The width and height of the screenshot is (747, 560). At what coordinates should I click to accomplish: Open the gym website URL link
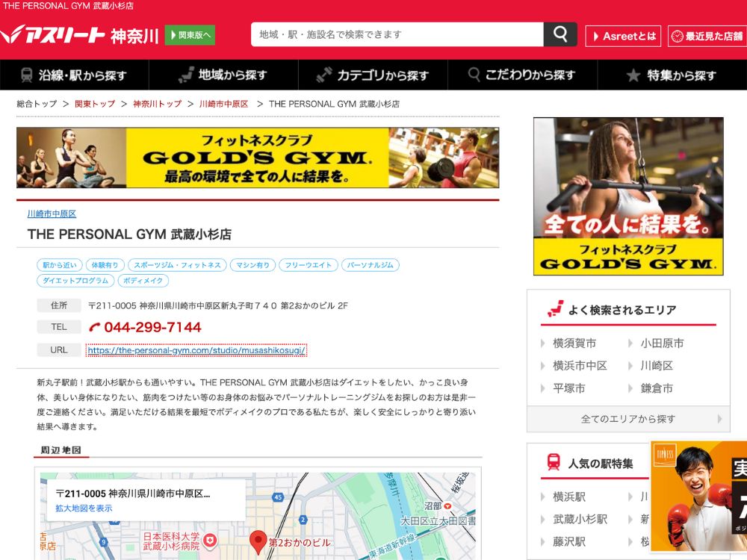(x=196, y=350)
